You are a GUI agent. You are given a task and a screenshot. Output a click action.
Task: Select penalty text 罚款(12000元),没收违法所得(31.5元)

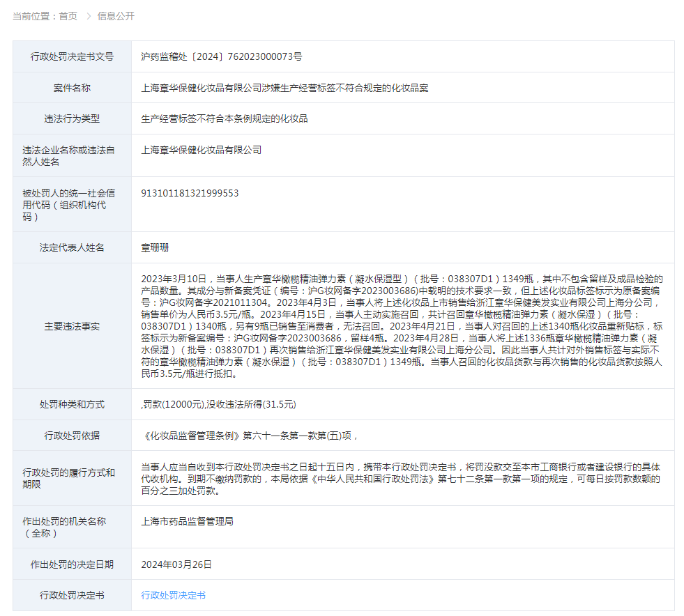[220, 405]
